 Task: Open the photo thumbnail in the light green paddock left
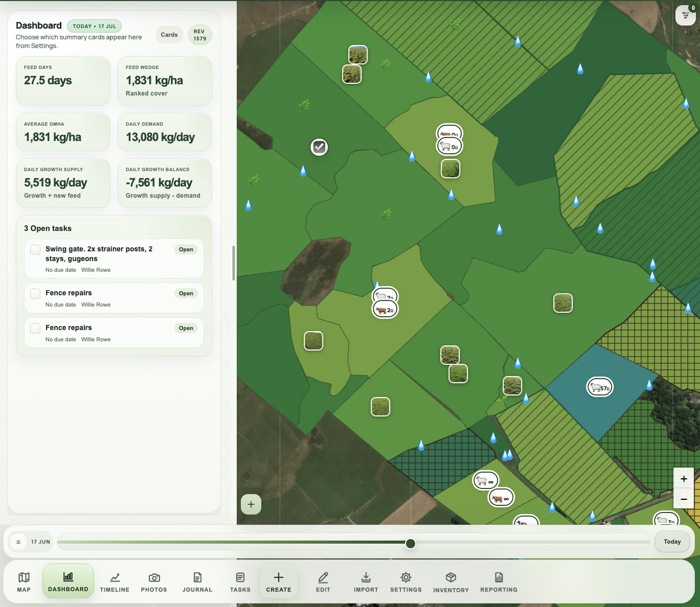pos(313,341)
